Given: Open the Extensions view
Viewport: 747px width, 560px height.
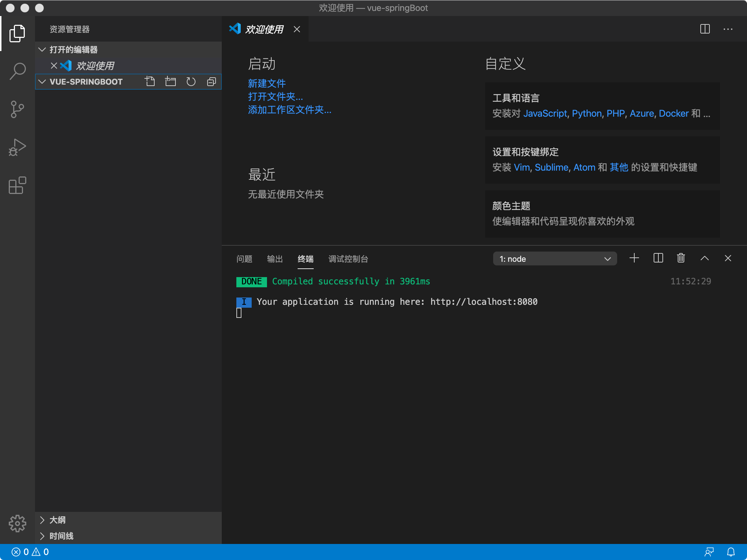Looking at the screenshot, I should pos(17,185).
